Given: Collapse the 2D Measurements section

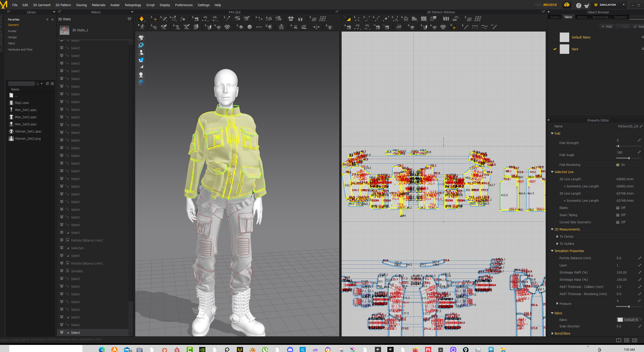Looking at the screenshot, I should pyautogui.click(x=552, y=229).
